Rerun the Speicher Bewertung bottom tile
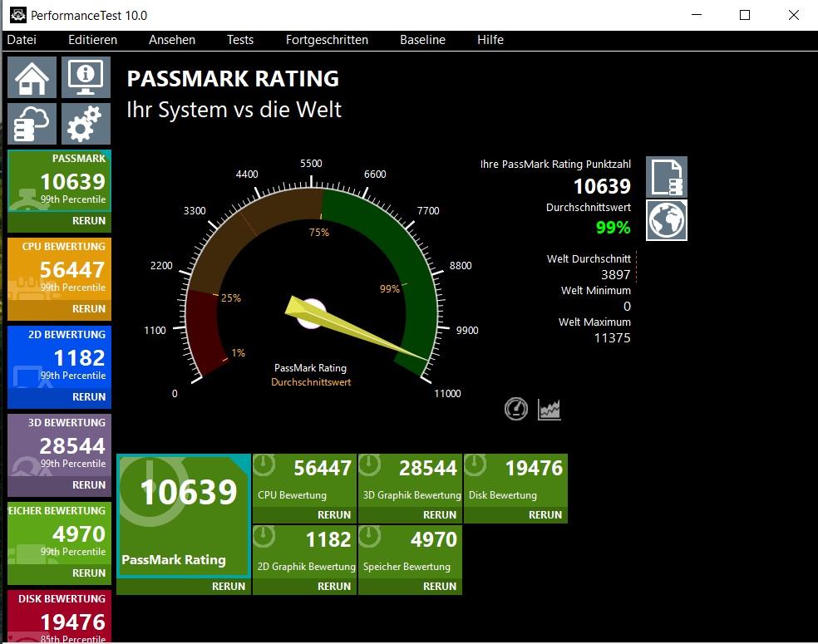818x644 pixels. (x=440, y=586)
